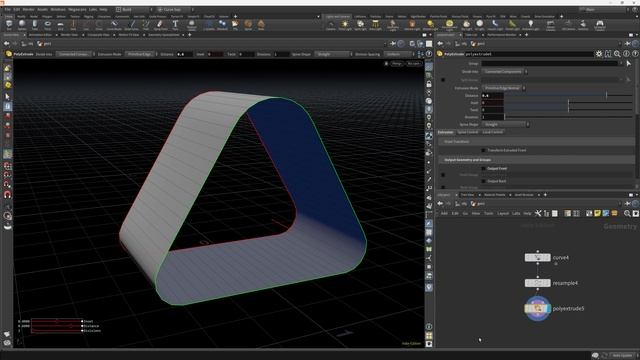Select the Font (T) shelf tool
Viewport: 640px width, 360px height.
[175, 25]
